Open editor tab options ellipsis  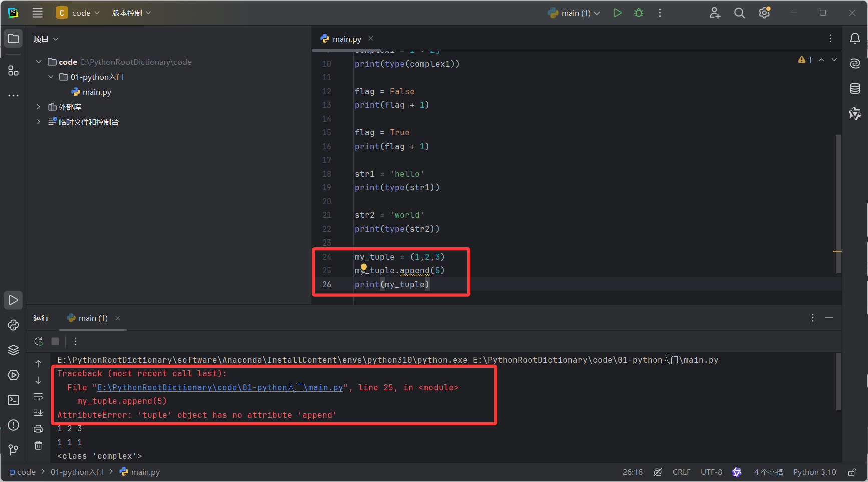(x=830, y=39)
